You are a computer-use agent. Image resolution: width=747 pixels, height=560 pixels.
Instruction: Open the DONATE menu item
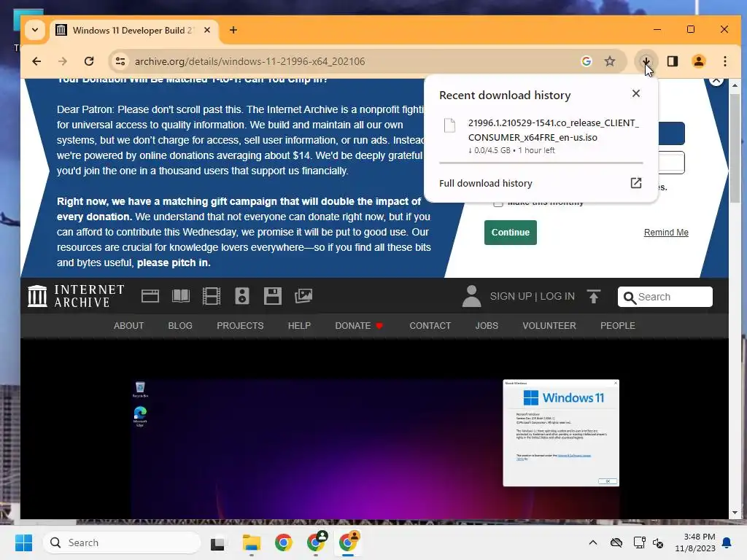point(359,326)
